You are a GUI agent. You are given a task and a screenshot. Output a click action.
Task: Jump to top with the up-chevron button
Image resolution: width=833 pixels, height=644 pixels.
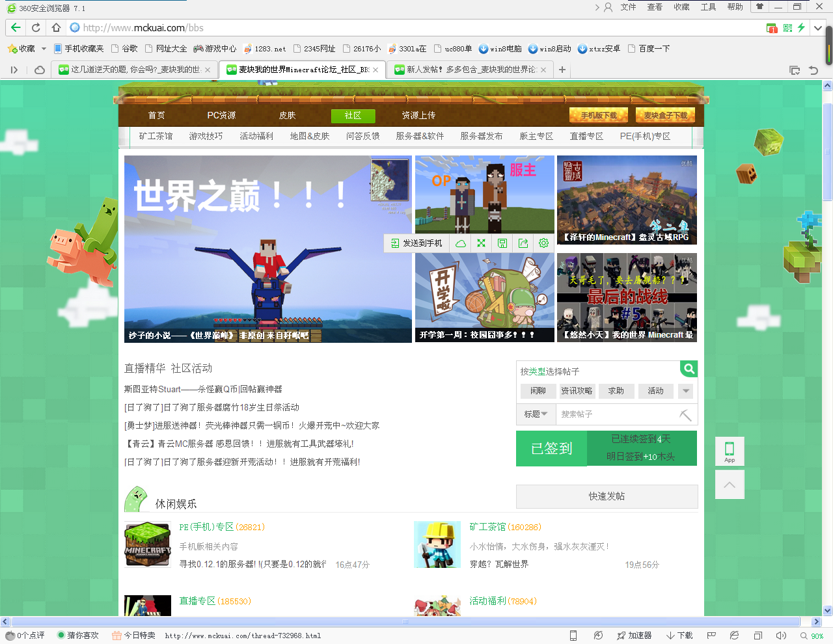730,485
